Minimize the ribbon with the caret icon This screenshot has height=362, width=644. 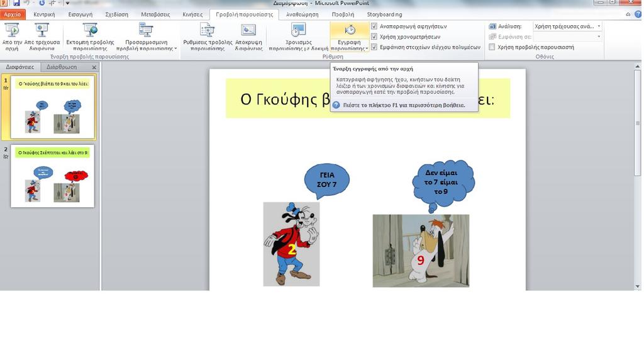(628, 14)
